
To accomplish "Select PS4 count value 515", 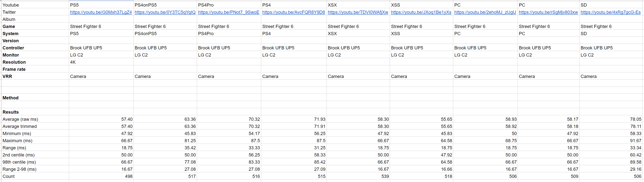I will coord(294,176).
